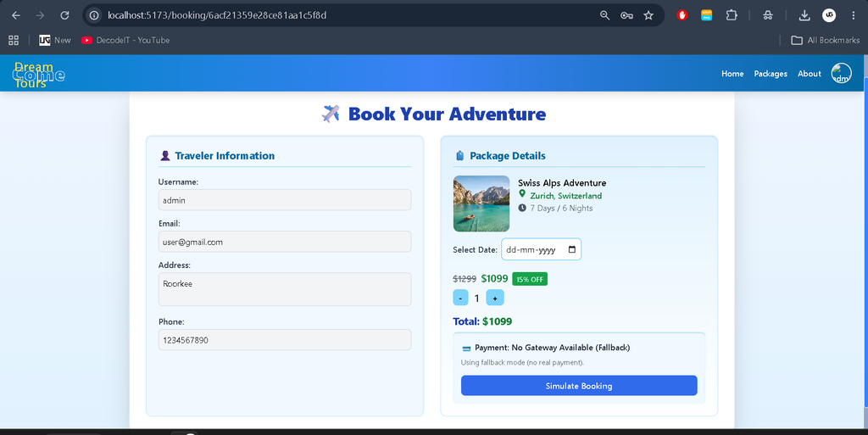Viewport: 868px width, 435px height.
Task: Click the zoom magnifier icon in address bar
Action: click(604, 15)
